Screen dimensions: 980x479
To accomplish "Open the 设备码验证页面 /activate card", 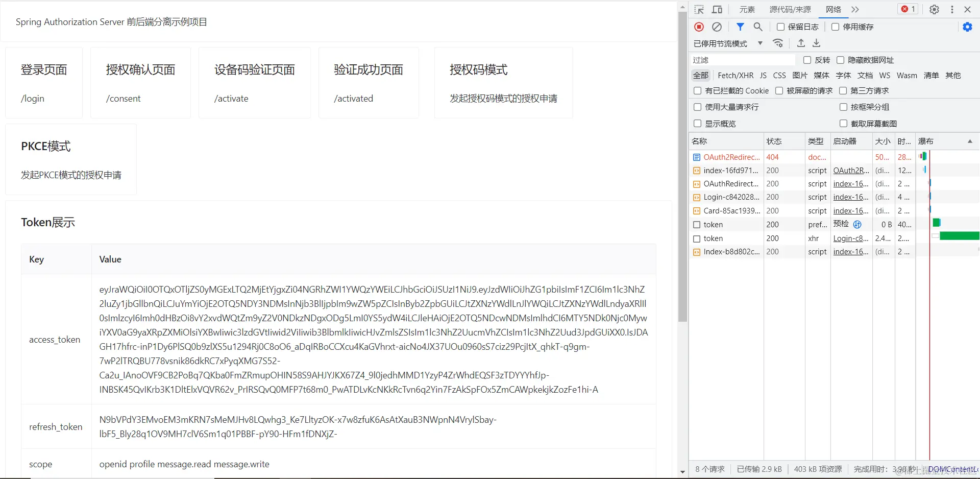I will pyautogui.click(x=255, y=83).
